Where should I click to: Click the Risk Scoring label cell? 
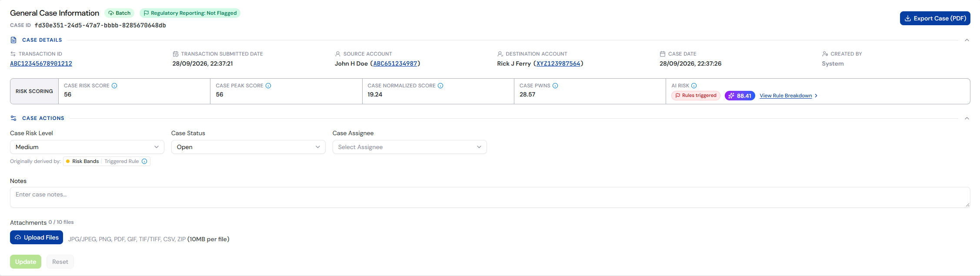34,91
